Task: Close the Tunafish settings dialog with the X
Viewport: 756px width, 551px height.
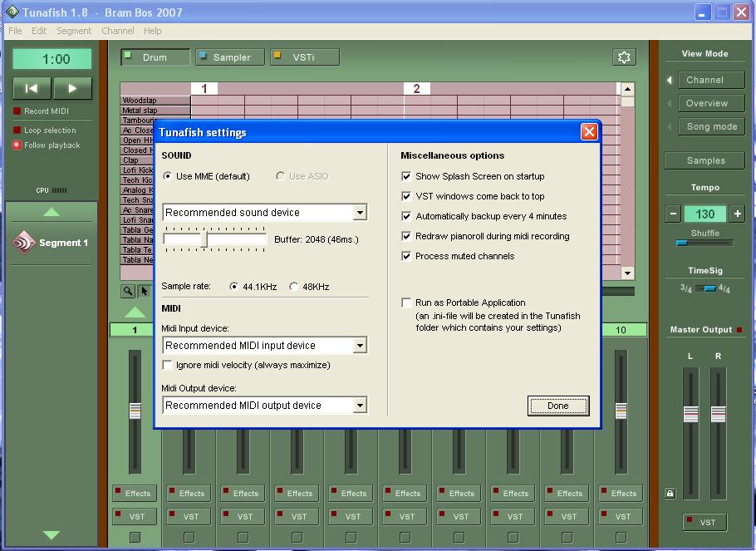Action: (x=589, y=131)
